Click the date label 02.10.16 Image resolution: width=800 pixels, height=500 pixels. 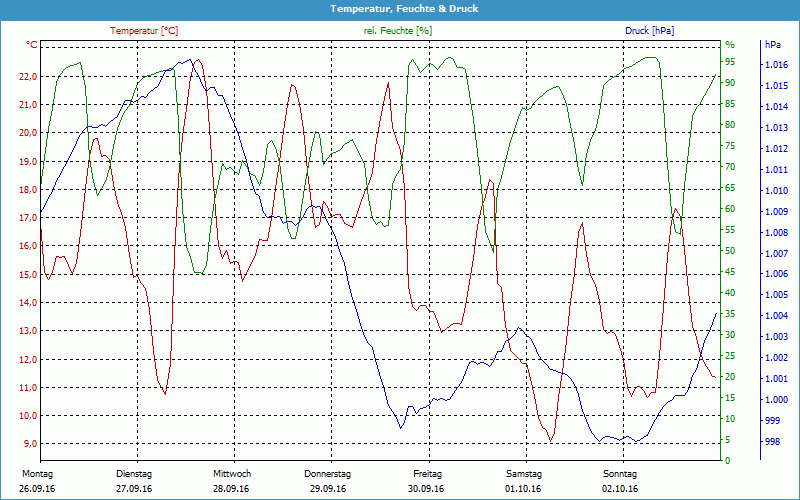[x=620, y=489]
